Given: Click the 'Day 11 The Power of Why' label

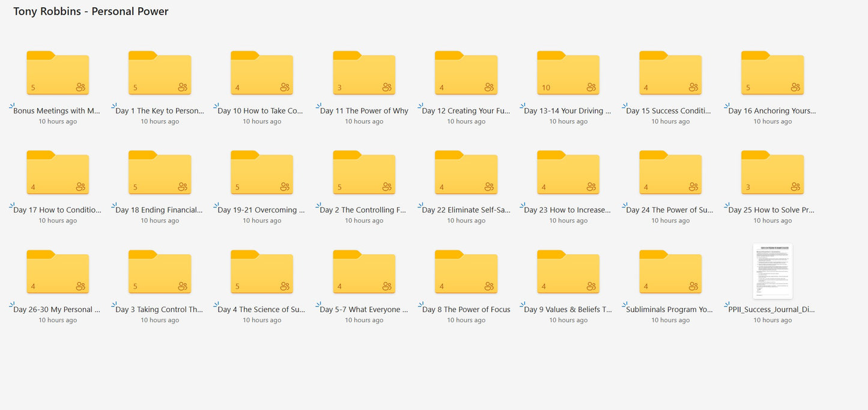Looking at the screenshot, I should click(x=364, y=111).
